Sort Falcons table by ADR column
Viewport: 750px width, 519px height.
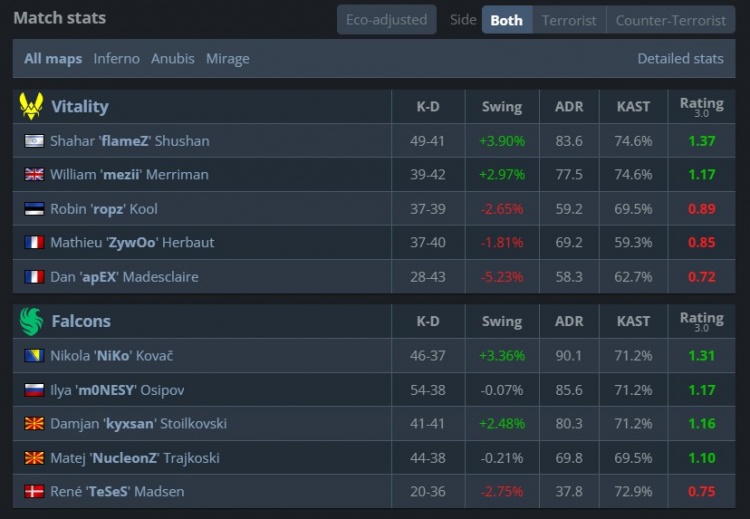[x=568, y=322]
